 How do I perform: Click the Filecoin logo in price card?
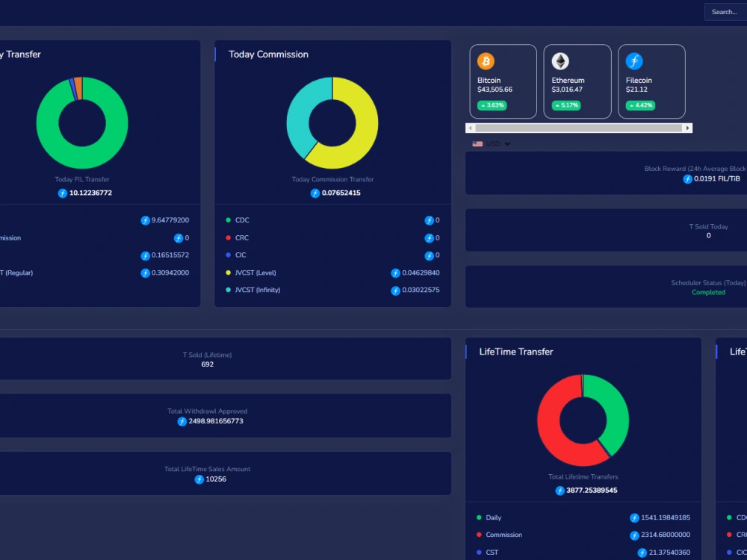(634, 61)
